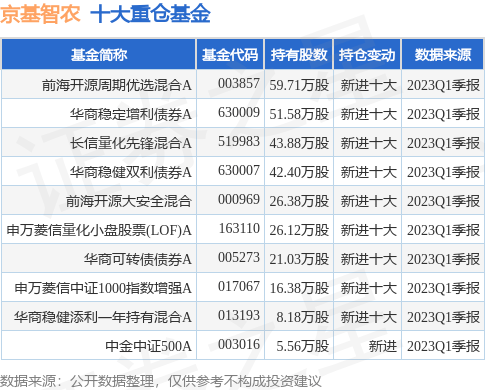485x390 pixels.
Task: Click fund code 017067
Action: pos(239,286)
